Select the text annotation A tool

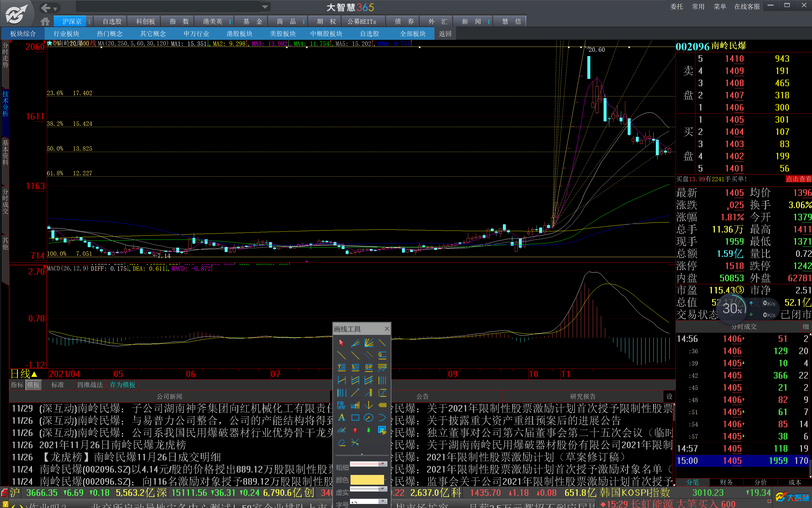pos(341,418)
